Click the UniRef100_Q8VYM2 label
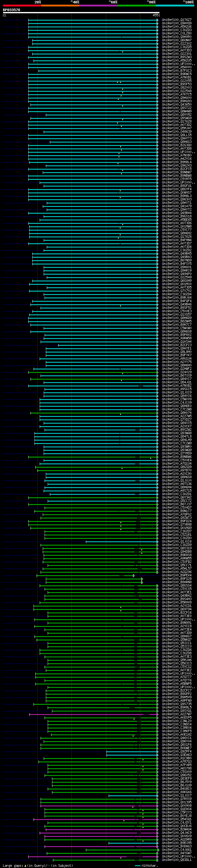Viewport: 197px width, 868px height. pos(177,115)
